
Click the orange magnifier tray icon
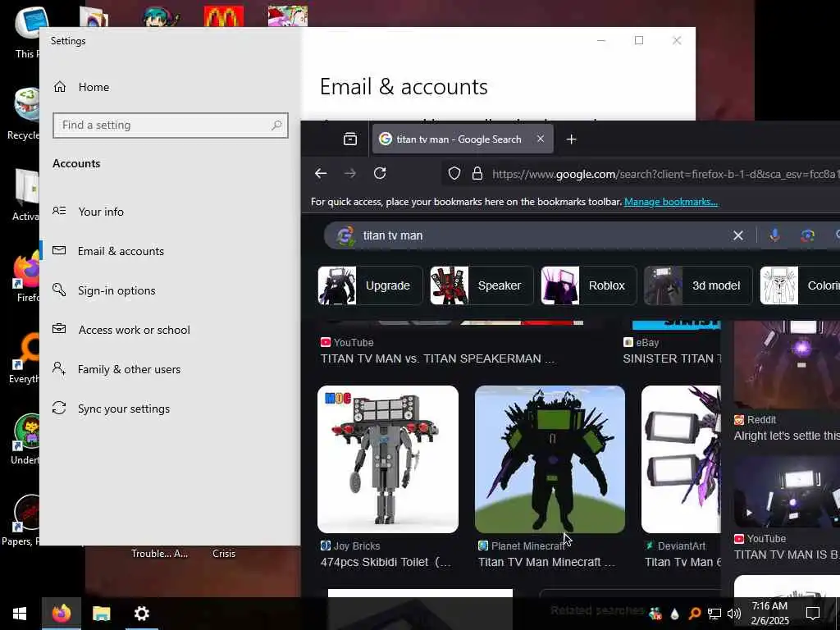pyautogui.click(x=694, y=614)
